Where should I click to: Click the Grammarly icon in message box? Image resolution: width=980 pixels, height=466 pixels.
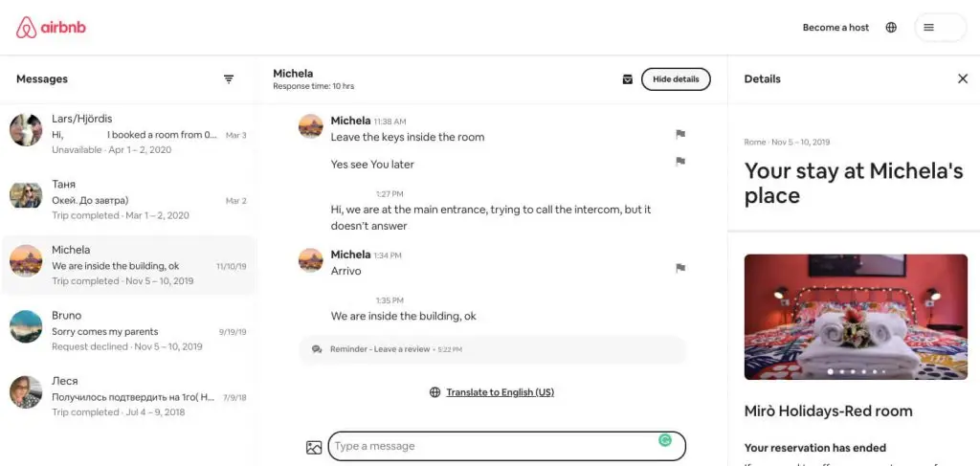(x=665, y=441)
